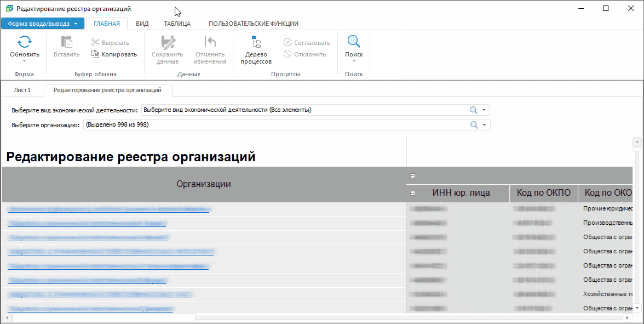The height and width of the screenshot is (324, 644).
Task: Click search icon in economic activity selector
Action: click(x=474, y=110)
